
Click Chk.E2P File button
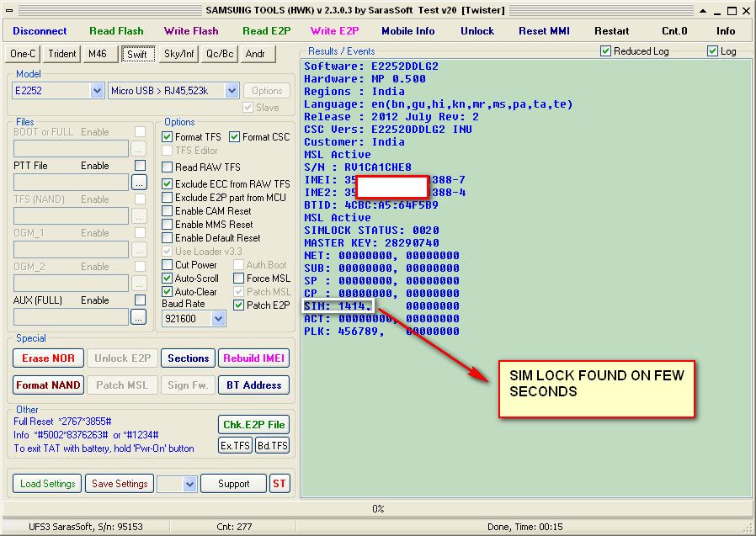coord(253,425)
